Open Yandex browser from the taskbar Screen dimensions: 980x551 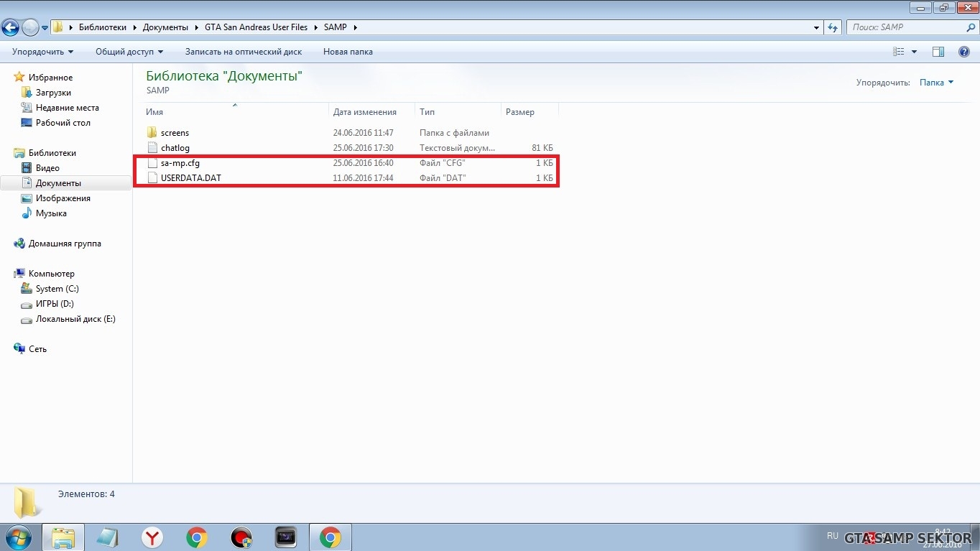tap(152, 537)
